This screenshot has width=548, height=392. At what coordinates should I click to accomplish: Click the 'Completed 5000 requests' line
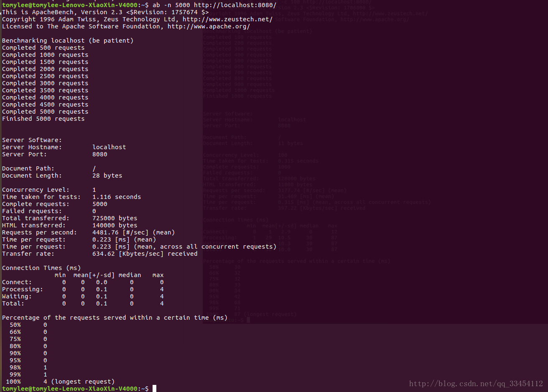[45, 112]
